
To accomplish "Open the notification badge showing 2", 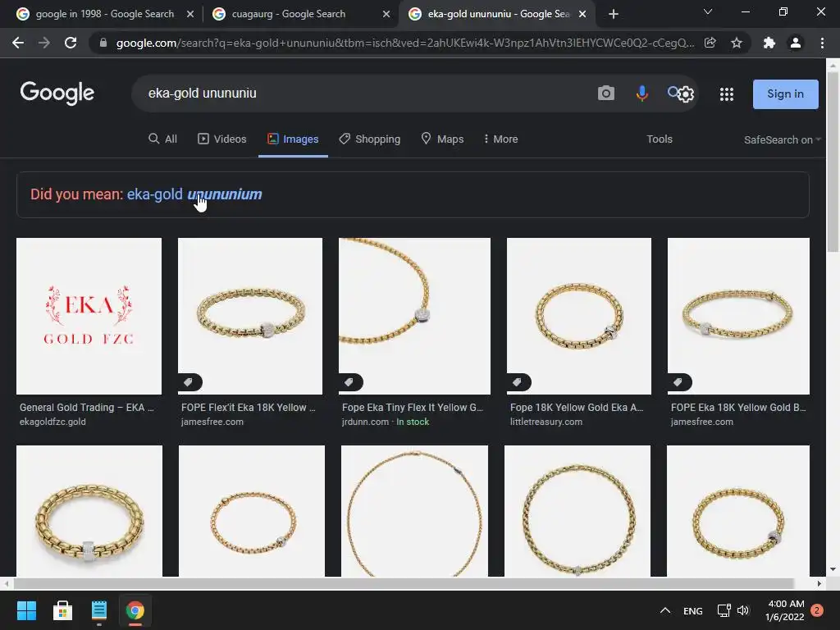I will (817, 610).
